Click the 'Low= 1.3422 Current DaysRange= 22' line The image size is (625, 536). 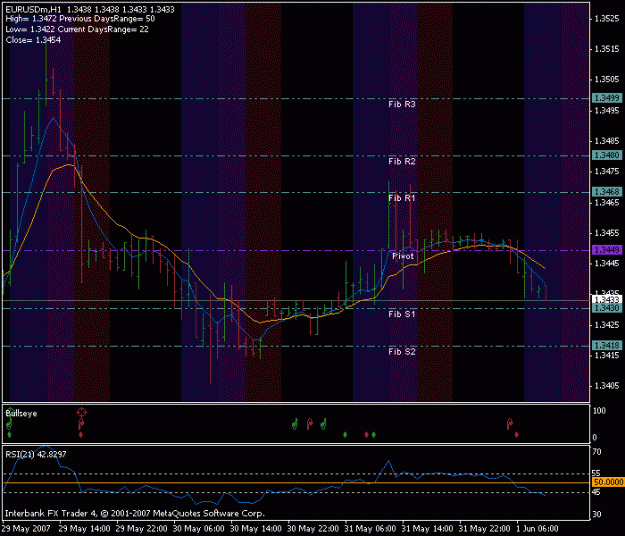coord(77,29)
